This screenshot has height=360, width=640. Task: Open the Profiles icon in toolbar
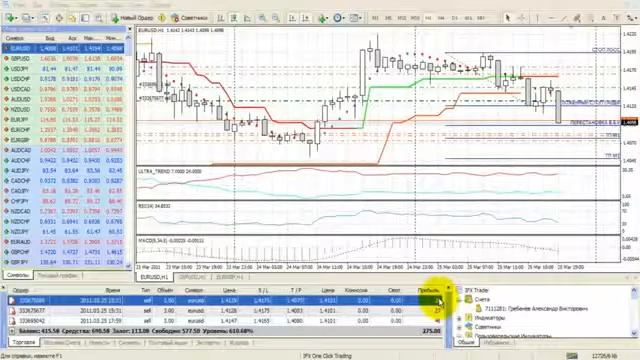(x=27, y=18)
